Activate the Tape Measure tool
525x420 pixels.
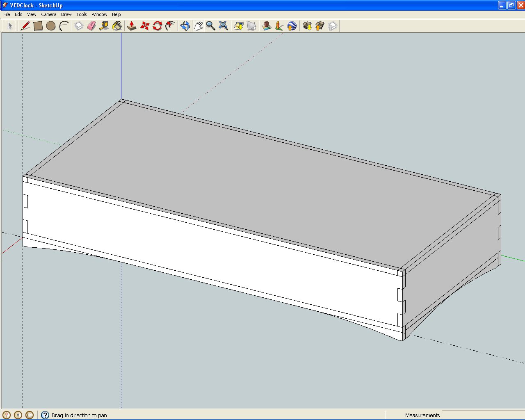pos(104,26)
